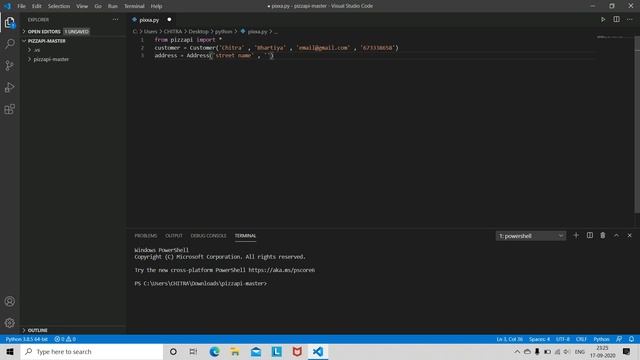640x360 pixels.
Task: Open File Explorer from taskbar
Action: click(235, 351)
